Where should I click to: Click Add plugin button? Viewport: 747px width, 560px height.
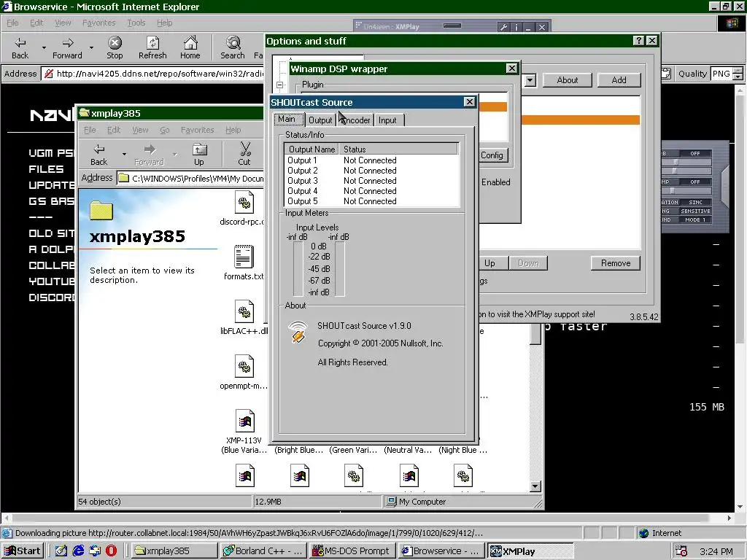pos(619,80)
